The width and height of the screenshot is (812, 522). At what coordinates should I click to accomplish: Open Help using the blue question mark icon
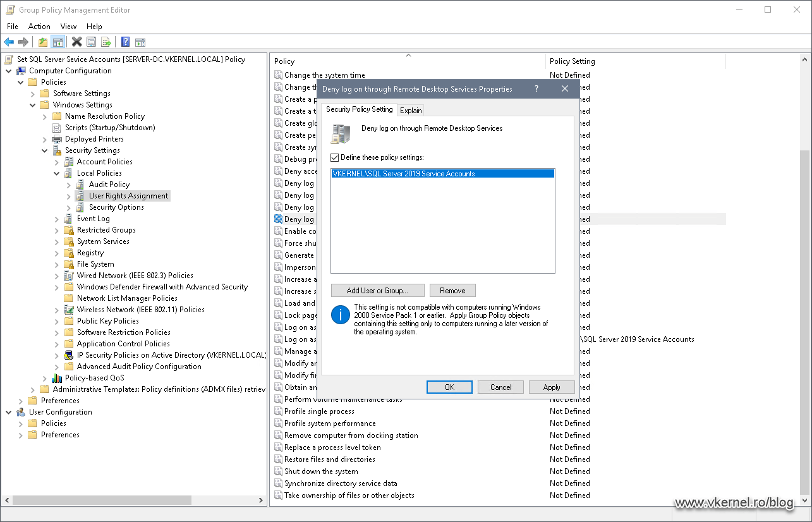click(125, 42)
